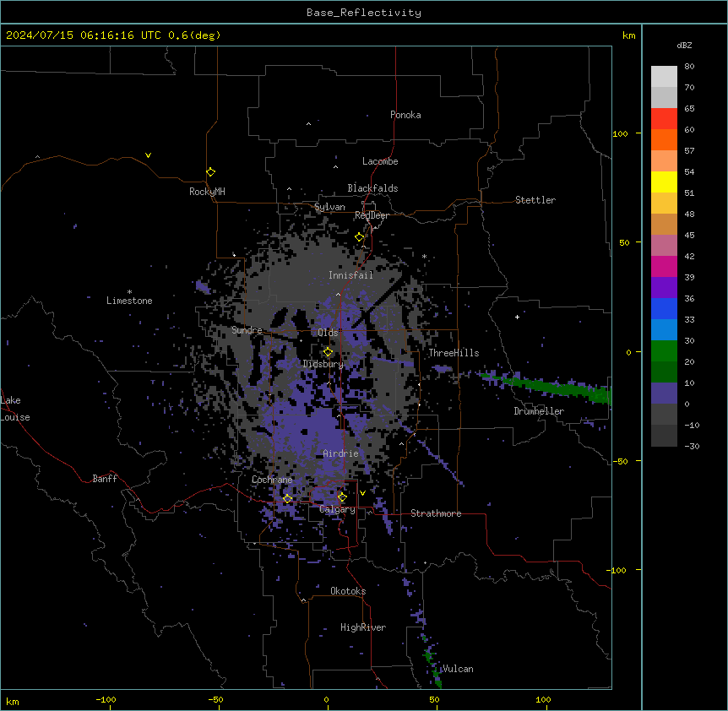
Task: Click the 2024/07/15 06:16:16 UTC timestamp
Action: point(113,35)
